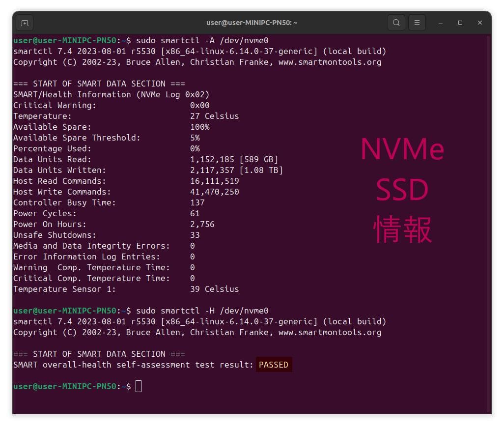The width and height of the screenshot is (504, 428).
Task: Open the terminal options menu
Action: (417, 23)
